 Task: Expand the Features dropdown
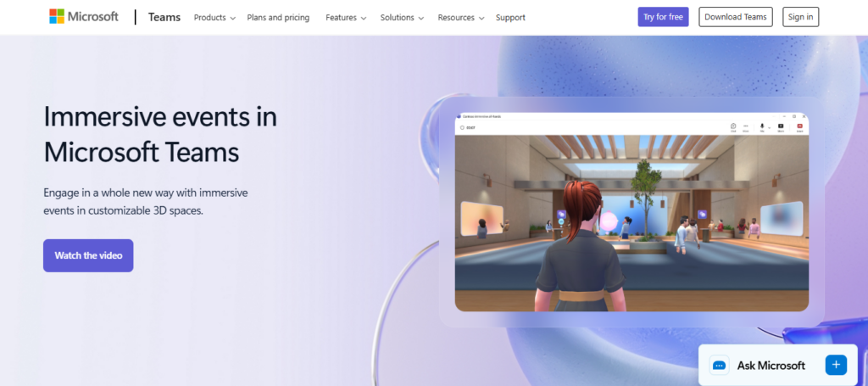[346, 18]
